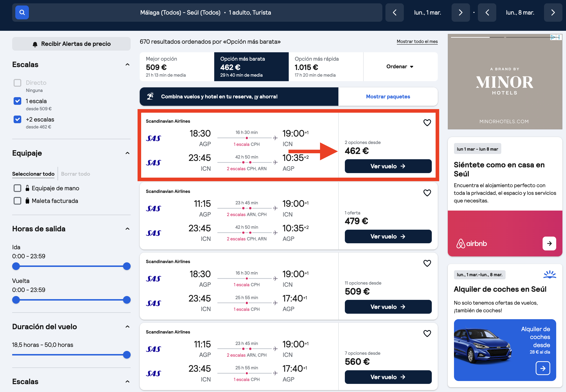Advance return date after lun., 8 mar.

[x=553, y=12]
